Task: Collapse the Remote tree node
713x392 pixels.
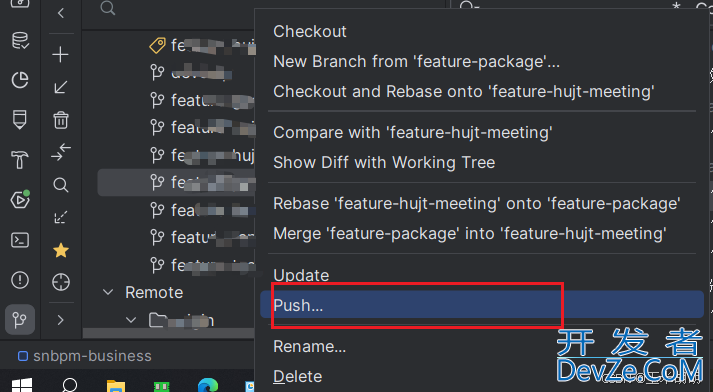Action: coord(108,292)
